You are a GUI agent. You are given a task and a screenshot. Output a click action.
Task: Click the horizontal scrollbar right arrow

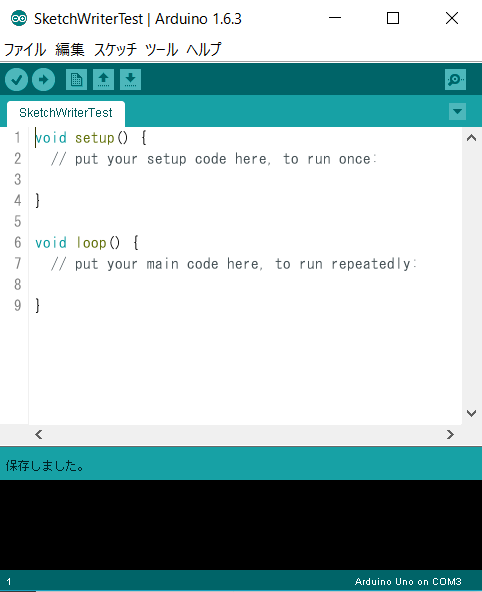tap(450, 435)
